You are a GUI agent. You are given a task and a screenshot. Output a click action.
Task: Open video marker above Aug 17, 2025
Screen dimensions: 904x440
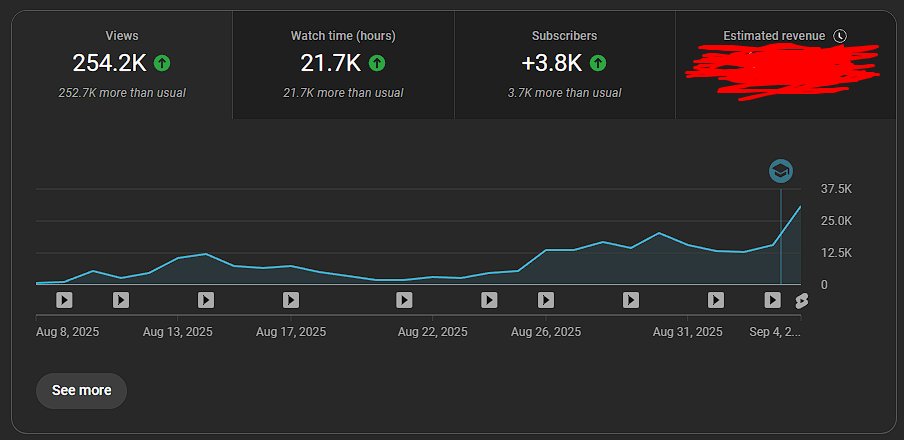[x=291, y=300]
